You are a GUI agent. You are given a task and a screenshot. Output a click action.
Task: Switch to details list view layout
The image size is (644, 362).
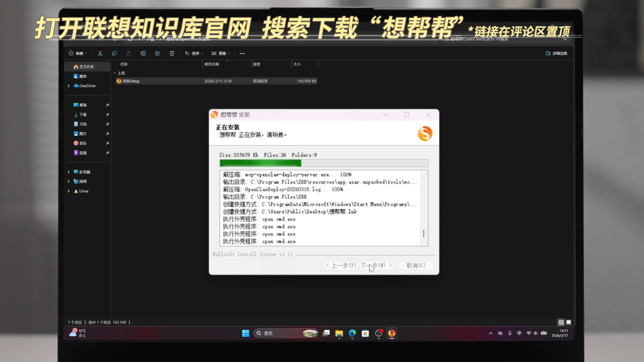(561, 322)
